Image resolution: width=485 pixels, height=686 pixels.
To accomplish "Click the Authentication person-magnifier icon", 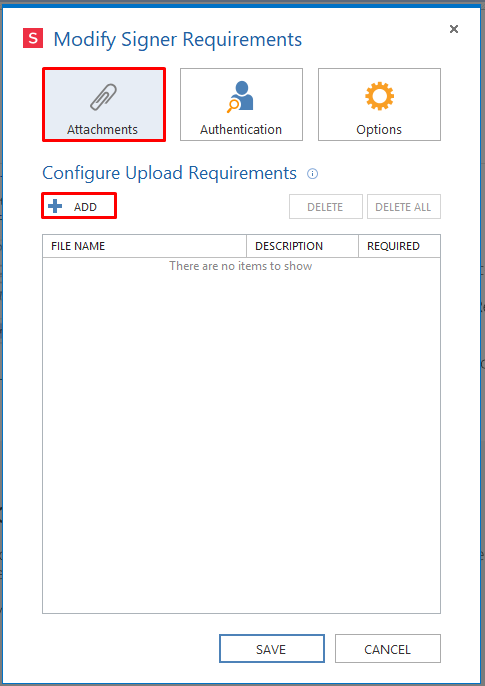I will click(241, 97).
